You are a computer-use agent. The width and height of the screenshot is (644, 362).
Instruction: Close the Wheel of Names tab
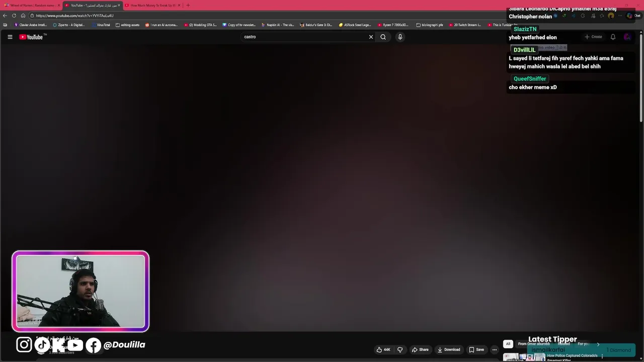59,5
